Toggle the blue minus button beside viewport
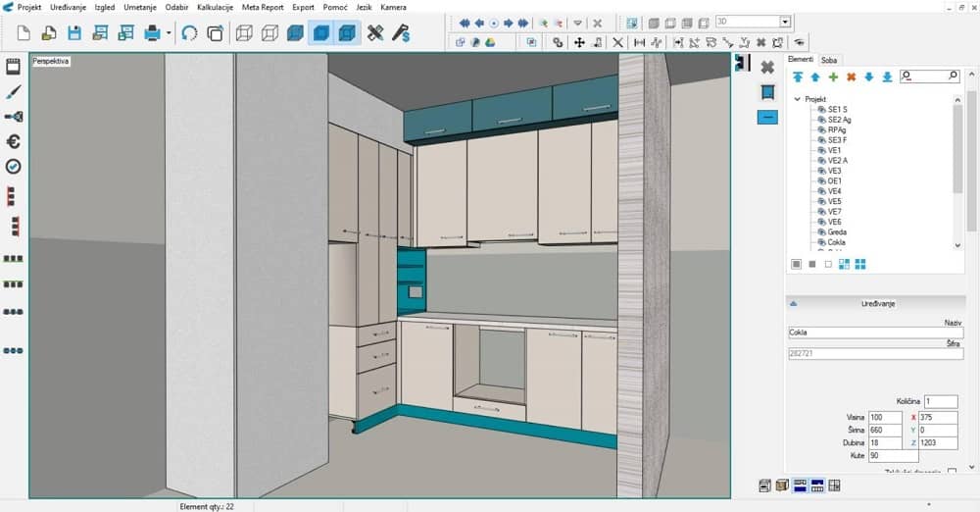980x512 pixels. click(x=767, y=117)
